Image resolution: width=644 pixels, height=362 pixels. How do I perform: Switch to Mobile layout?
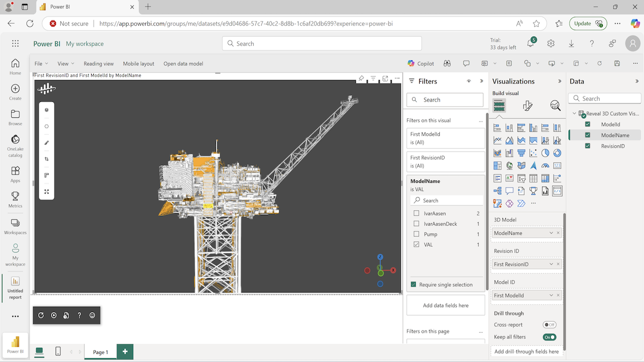(x=138, y=63)
